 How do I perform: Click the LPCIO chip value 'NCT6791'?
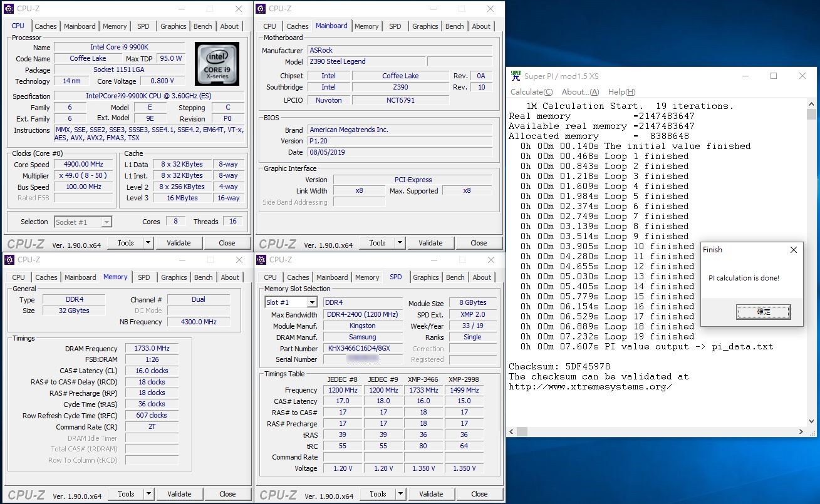coord(400,100)
